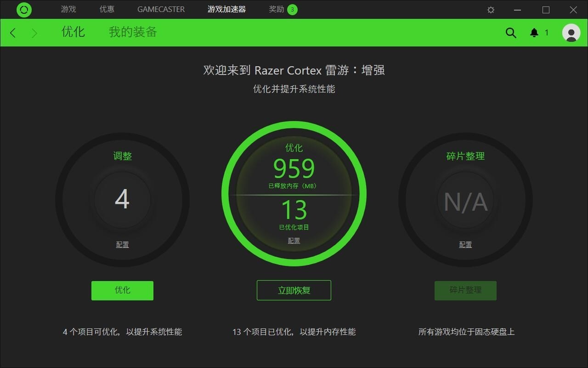The width and height of the screenshot is (588, 368).
Task: Click the 13 optimized items value
Action: pyautogui.click(x=294, y=210)
